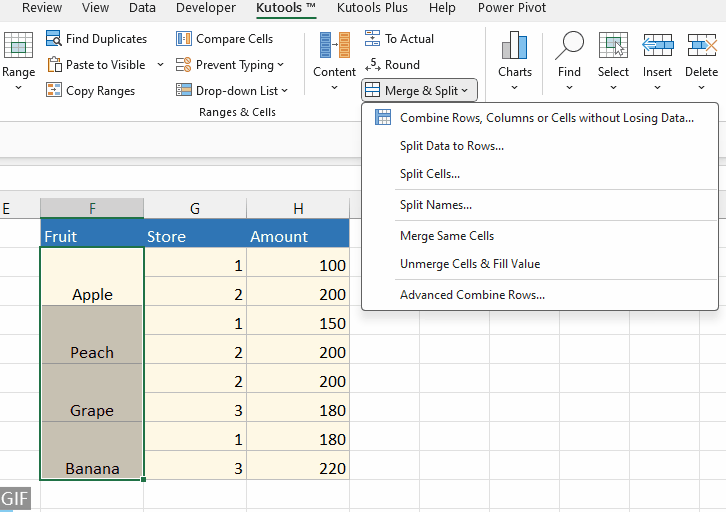Switch to the View tab
Image resolution: width=726 pixels, height=512 pixels.
pos(95,8)
